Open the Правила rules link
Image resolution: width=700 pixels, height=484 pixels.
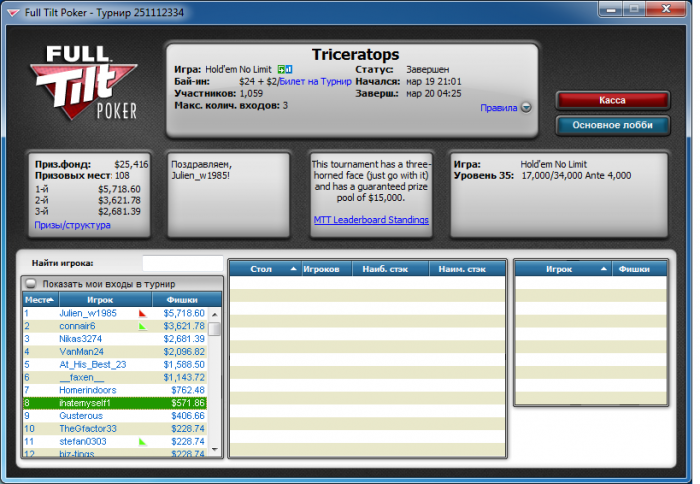point(499,108)
